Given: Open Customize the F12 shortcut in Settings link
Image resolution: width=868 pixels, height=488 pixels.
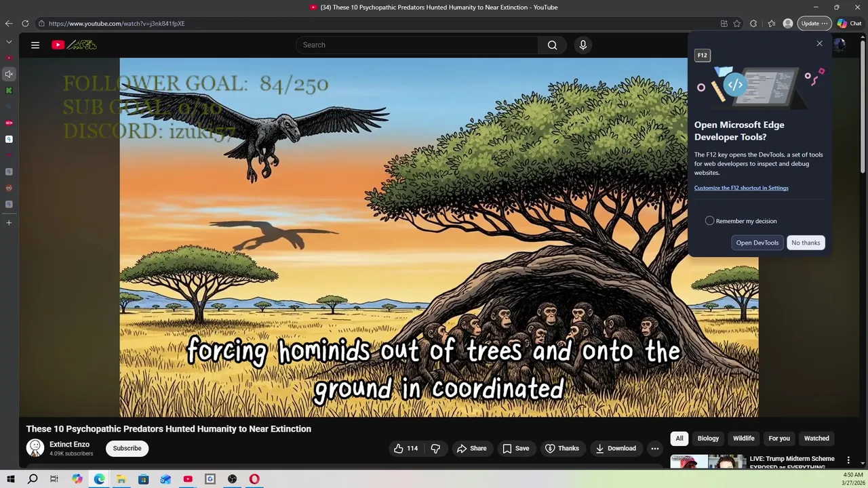Looking at the screenshot, I should [741, 188].
